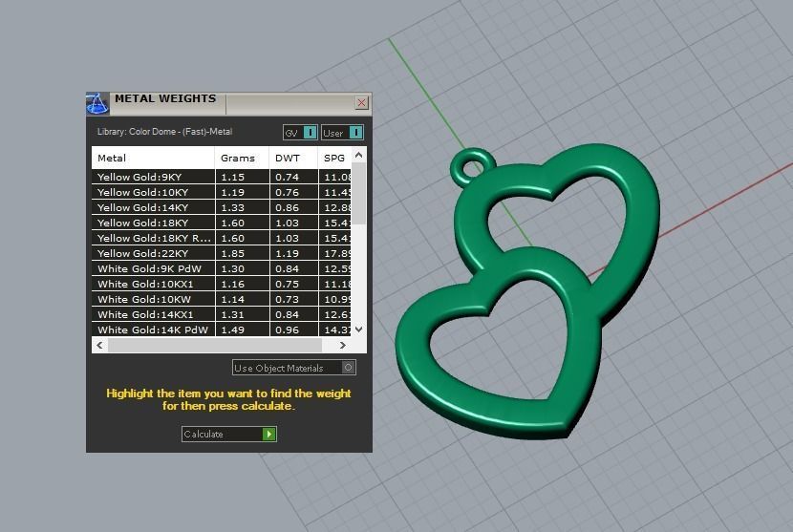Screen dimensions: 793x532
Task: Select the Yellow Gold:22KY row
Action: 222,253
